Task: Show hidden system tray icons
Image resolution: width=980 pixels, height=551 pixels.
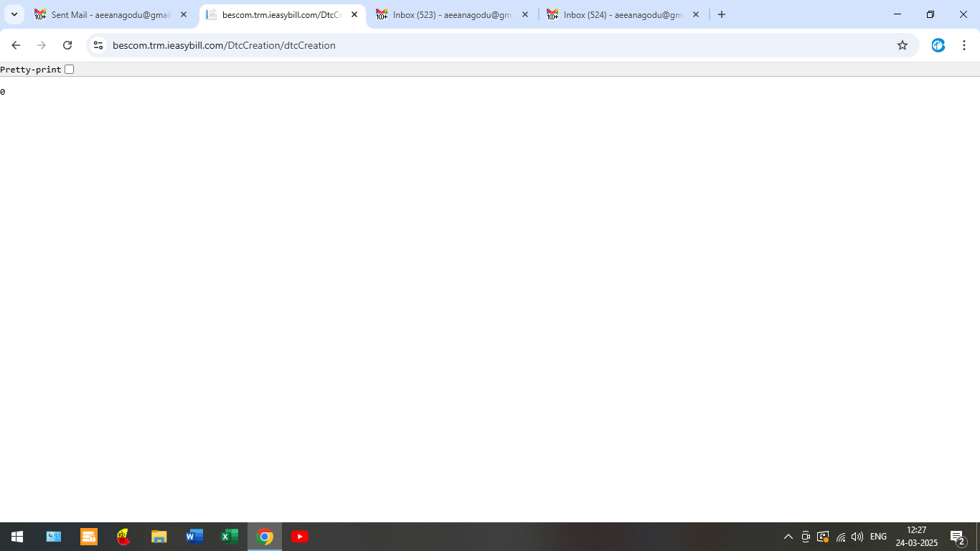Action: coord(788,537)
